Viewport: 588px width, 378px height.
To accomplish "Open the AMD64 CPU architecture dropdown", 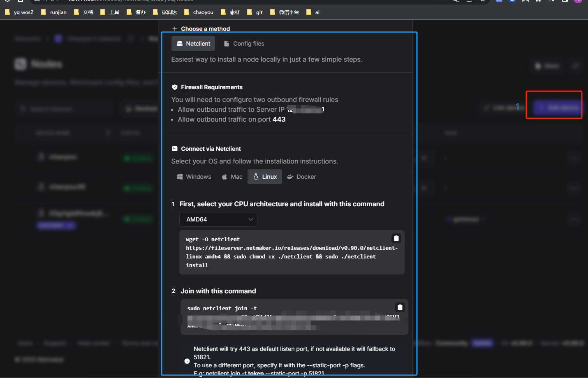I will [218, 219].
